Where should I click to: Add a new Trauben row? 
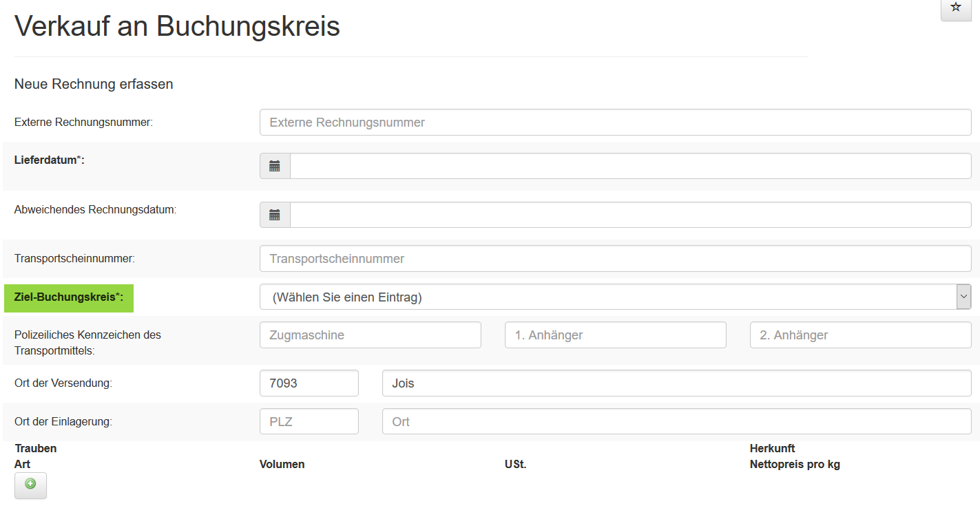tap(30, 485)
